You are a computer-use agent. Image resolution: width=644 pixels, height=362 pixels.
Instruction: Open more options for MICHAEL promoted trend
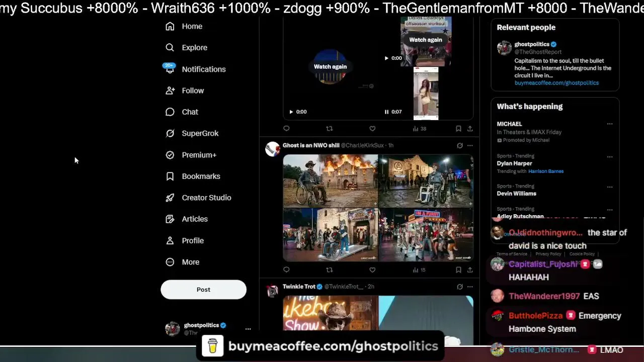610,124
